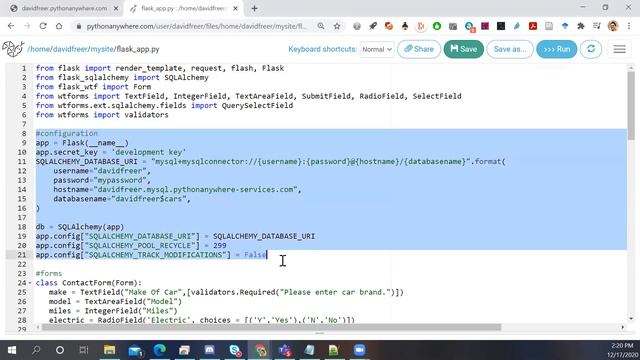Click the zoom magnifier icon in address bar
Viewport: 640px width, 360px height.
pos(321,26)
